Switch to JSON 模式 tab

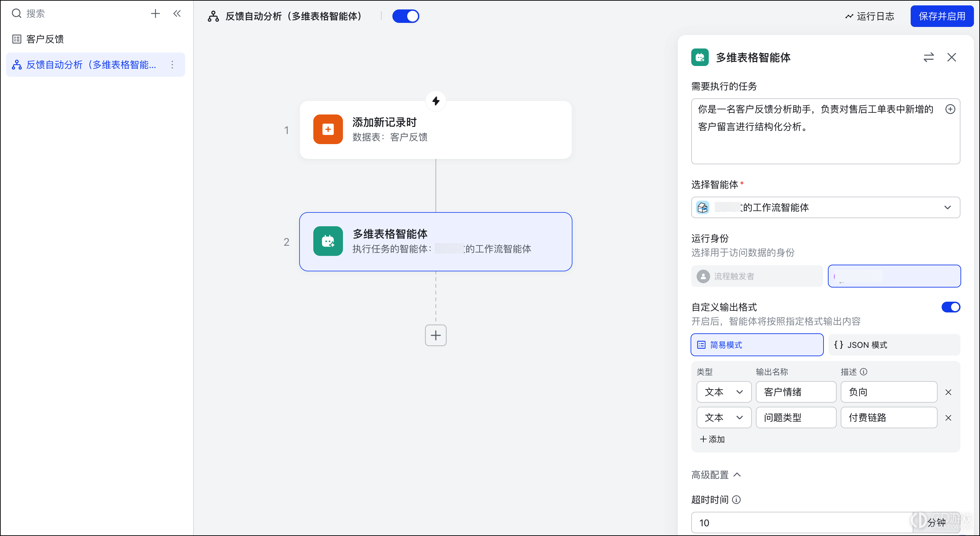click(894, 345)
